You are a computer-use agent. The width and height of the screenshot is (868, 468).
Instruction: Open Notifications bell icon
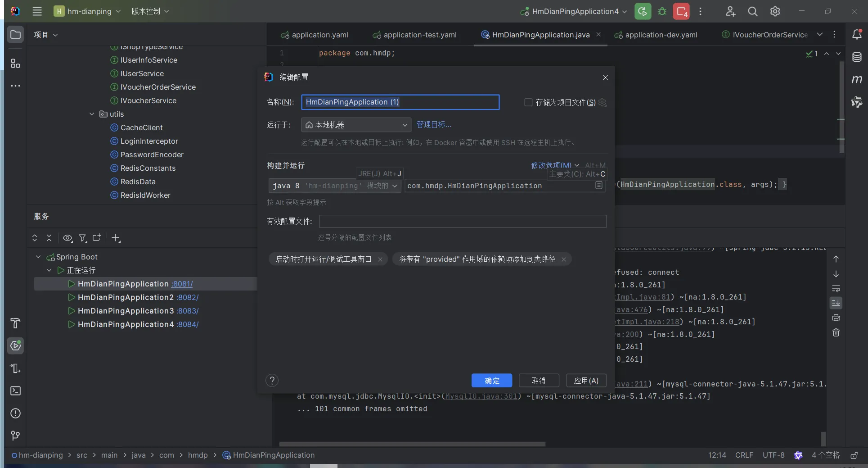(x=857, y=34)
